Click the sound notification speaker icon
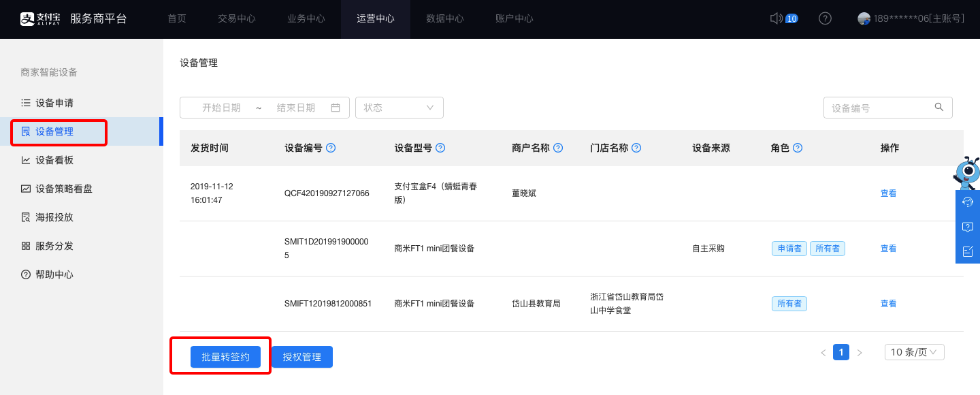 (776, 18)
